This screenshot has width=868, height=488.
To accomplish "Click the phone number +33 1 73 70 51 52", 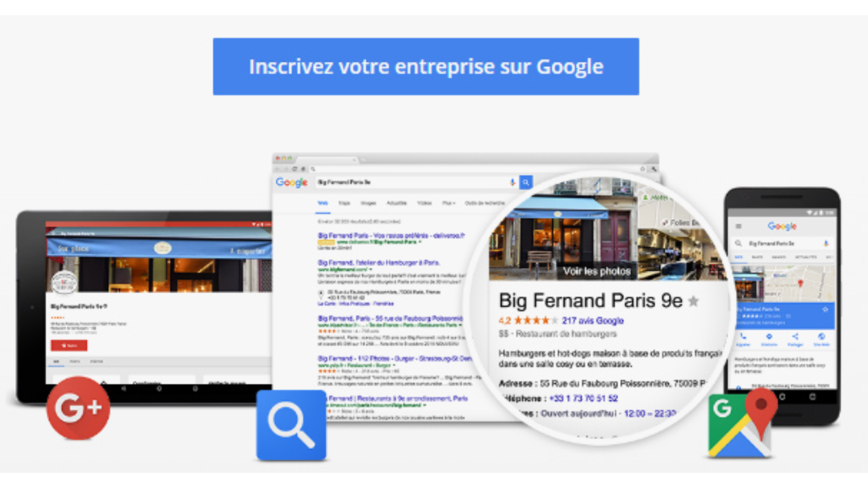I will (583, 398).
